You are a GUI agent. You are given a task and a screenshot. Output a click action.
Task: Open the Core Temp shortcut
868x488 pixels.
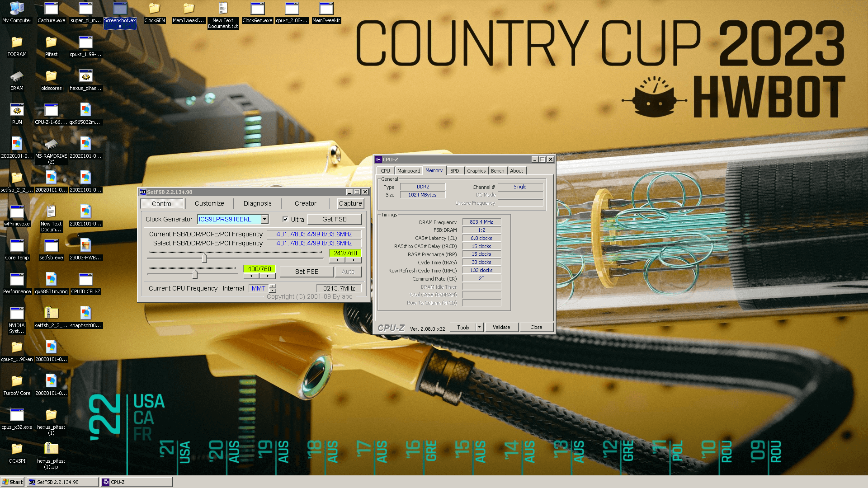point(17,250)
